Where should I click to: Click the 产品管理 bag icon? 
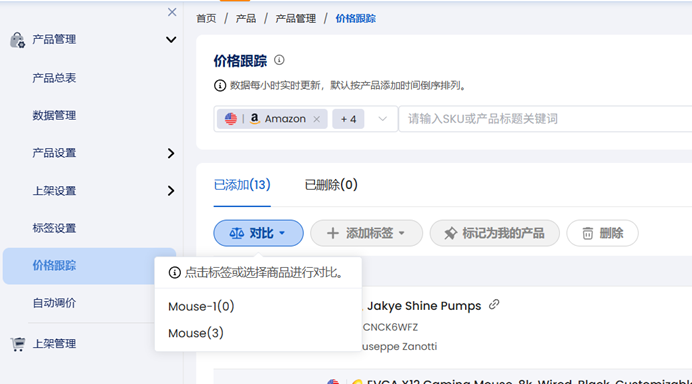coord(18,40)
